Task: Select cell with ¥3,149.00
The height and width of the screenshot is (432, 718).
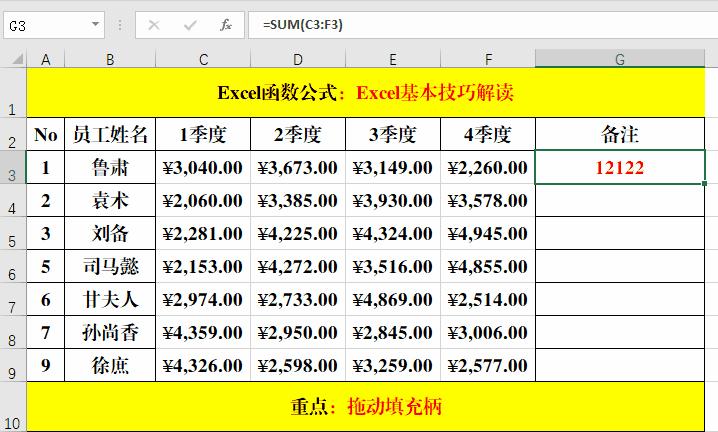Action: point(393,167)
